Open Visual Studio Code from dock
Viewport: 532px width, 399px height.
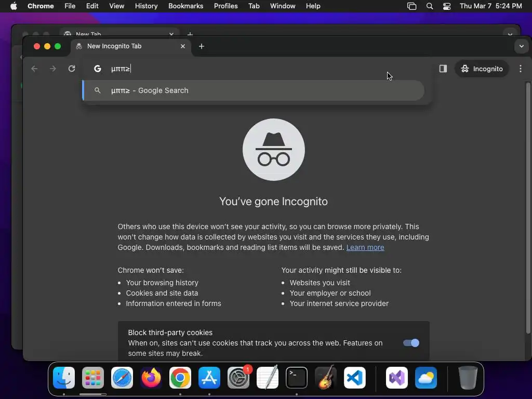(x=355, y=378)
